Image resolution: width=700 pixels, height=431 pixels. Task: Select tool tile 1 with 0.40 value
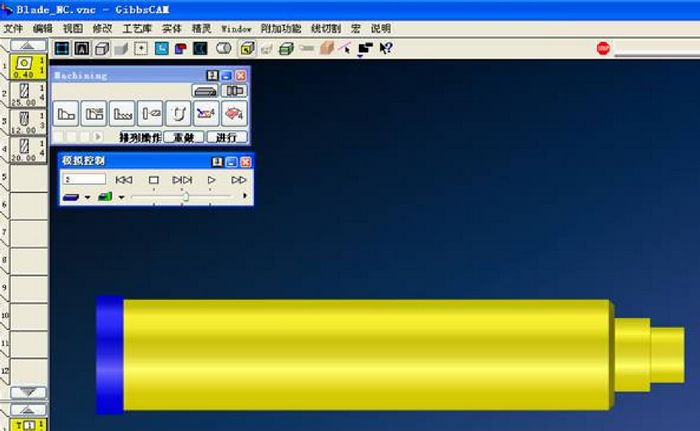pyautogui.click(x=28, y=67)
